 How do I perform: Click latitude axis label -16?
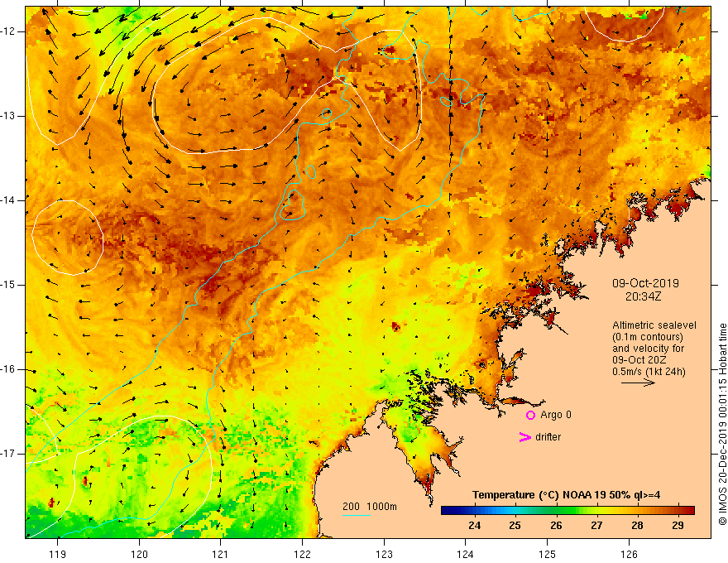pos(9,369)
